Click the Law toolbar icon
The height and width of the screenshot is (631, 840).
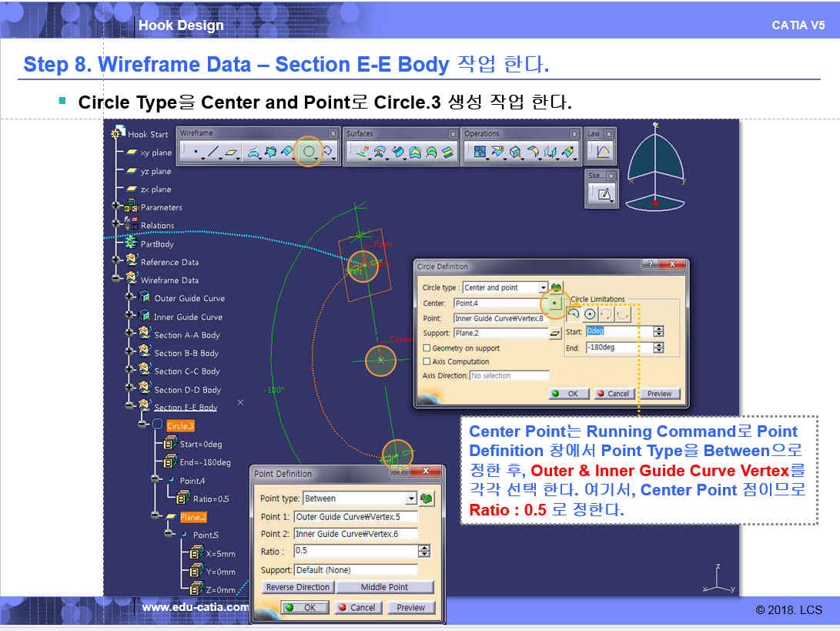click(602, 153)
